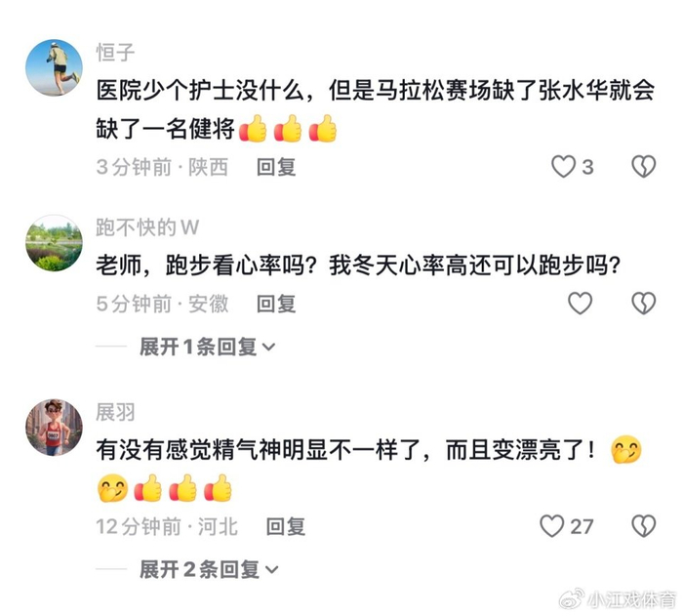This screenshot has width=683, height=616.
Task: Open username 跑不快的W profile link
Action: click(x=147, y=227)
